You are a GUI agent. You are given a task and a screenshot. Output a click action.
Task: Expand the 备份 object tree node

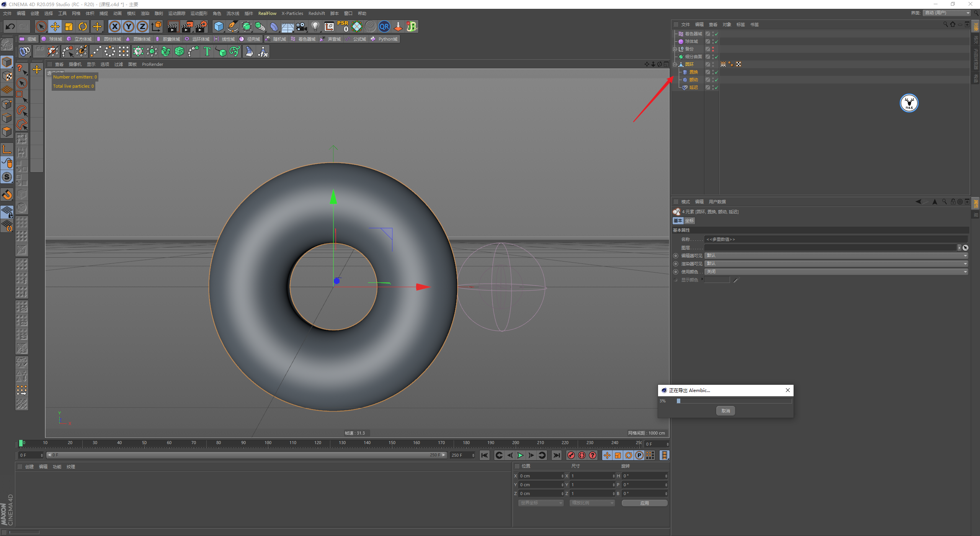tap(675, 49)
